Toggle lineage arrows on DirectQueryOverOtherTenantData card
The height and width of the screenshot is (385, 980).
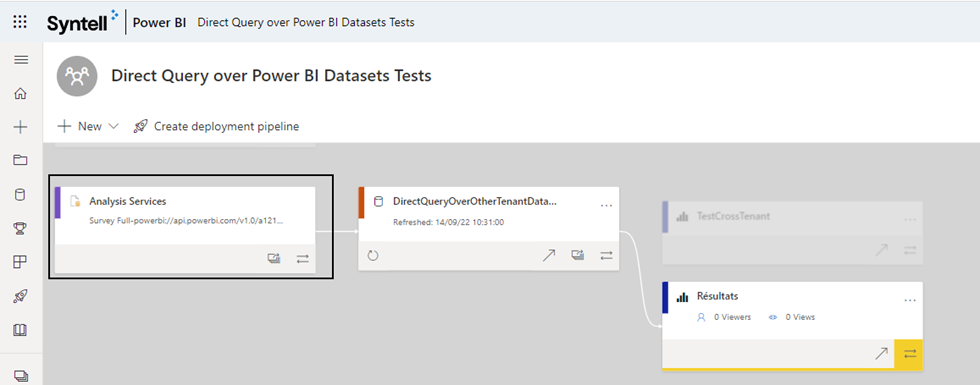[x=606, y=256]
